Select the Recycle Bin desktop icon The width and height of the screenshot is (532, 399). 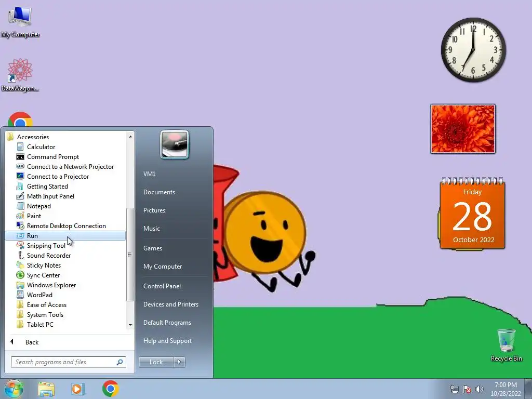[506, 345]
